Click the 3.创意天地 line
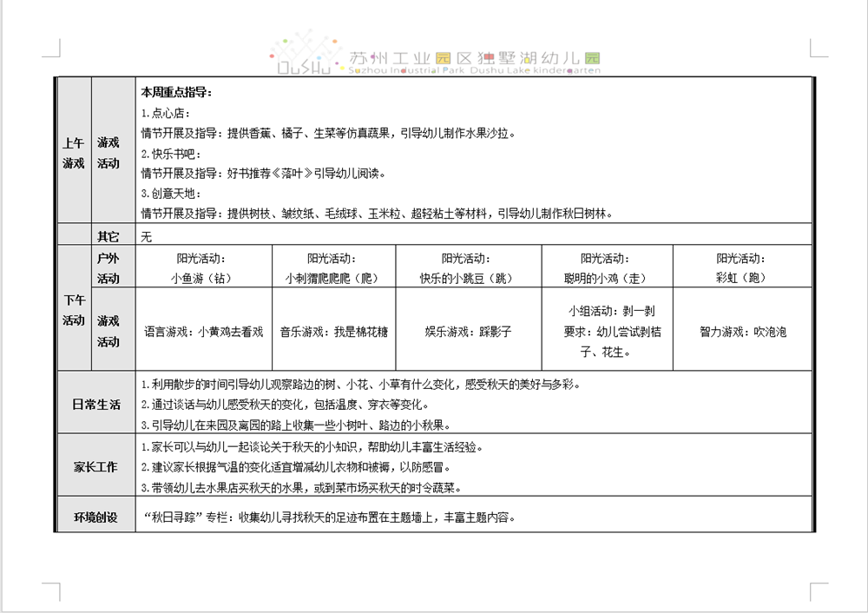Image resolution: width=868 pixels, height=613 pixels. 172,193
